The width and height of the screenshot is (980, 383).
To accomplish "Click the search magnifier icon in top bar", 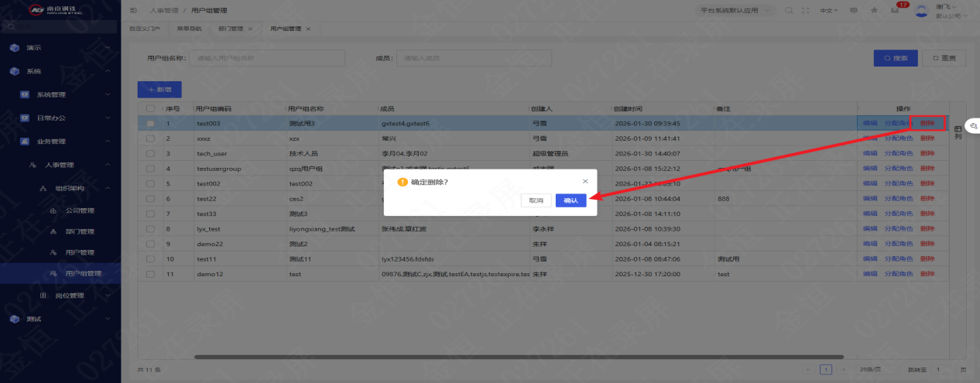I will pyautogui.click(x=789, y=11).
